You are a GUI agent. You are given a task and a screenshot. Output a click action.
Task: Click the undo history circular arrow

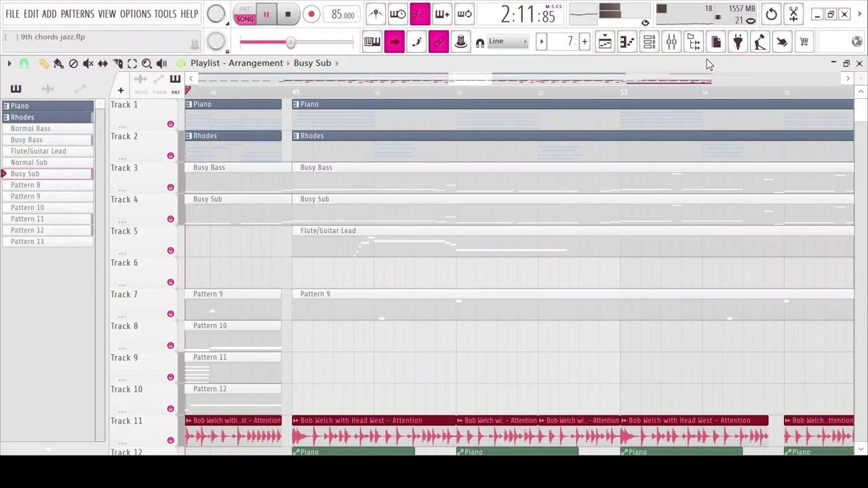point(771,14)
